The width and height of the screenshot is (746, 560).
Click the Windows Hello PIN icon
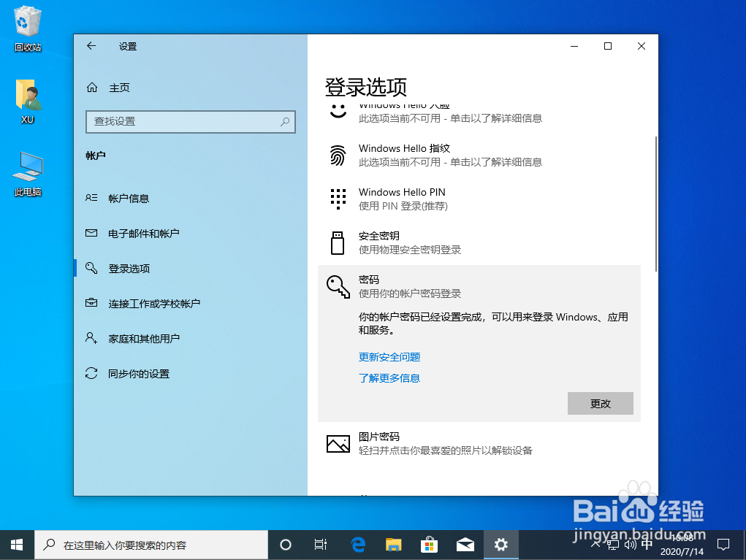pos(338,198)
